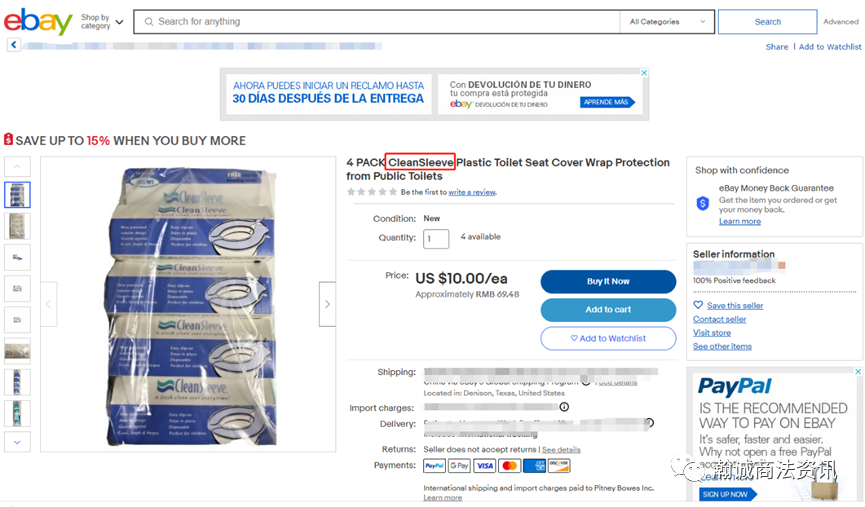
Task: Open the Visit store link
Action: (712, 333)
